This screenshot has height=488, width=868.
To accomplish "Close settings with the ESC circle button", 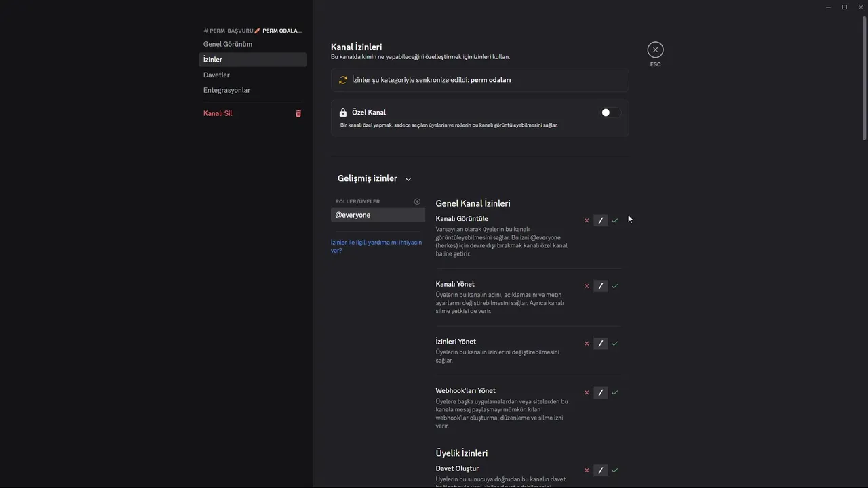I will pos(655,49).
